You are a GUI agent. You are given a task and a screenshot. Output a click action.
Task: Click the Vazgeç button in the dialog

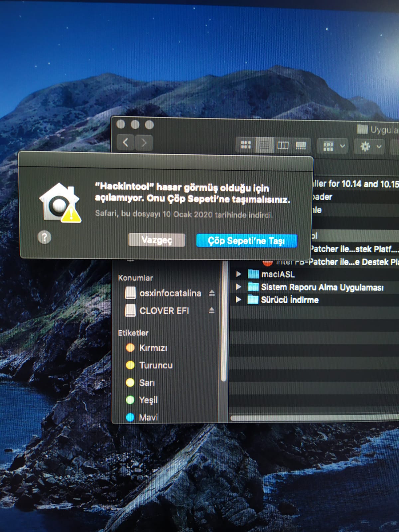(157, 240)
